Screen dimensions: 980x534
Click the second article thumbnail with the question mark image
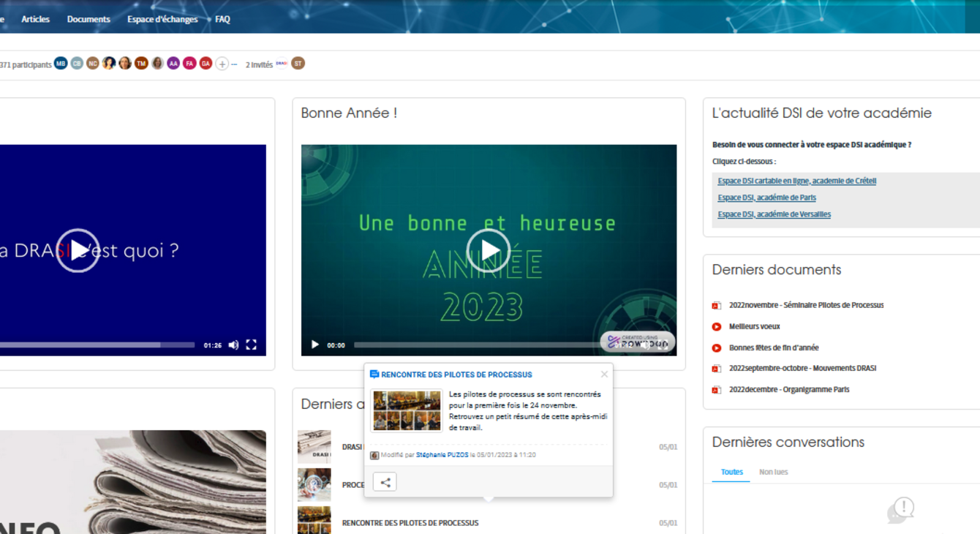314,485
